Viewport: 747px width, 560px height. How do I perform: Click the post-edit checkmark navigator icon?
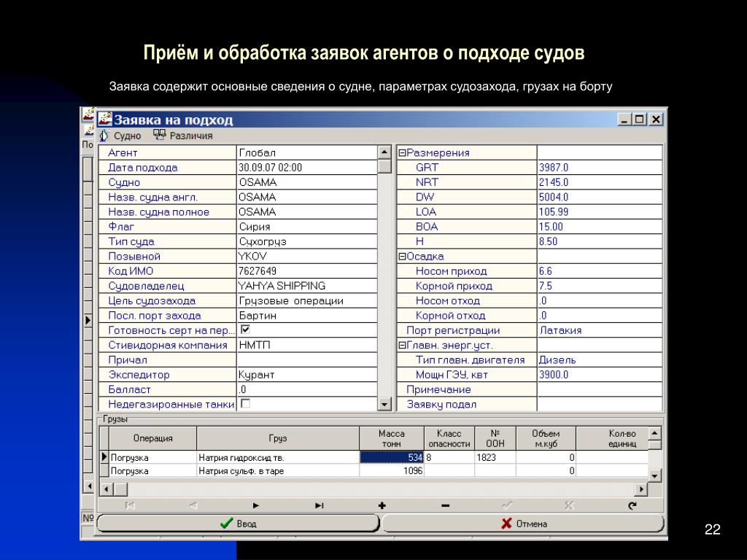pos(508,506)
